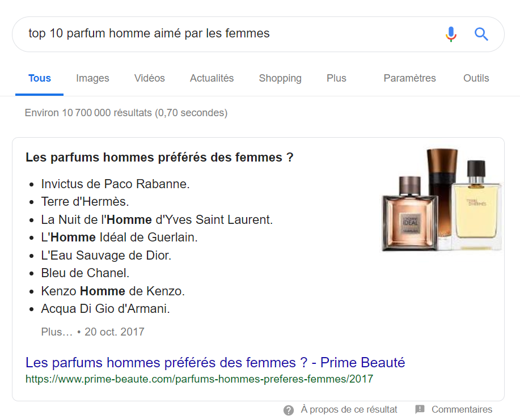Screen dimensions: 520x420
Task: Click the snippet heading about parfums hommes
Action: click(159, 157)
